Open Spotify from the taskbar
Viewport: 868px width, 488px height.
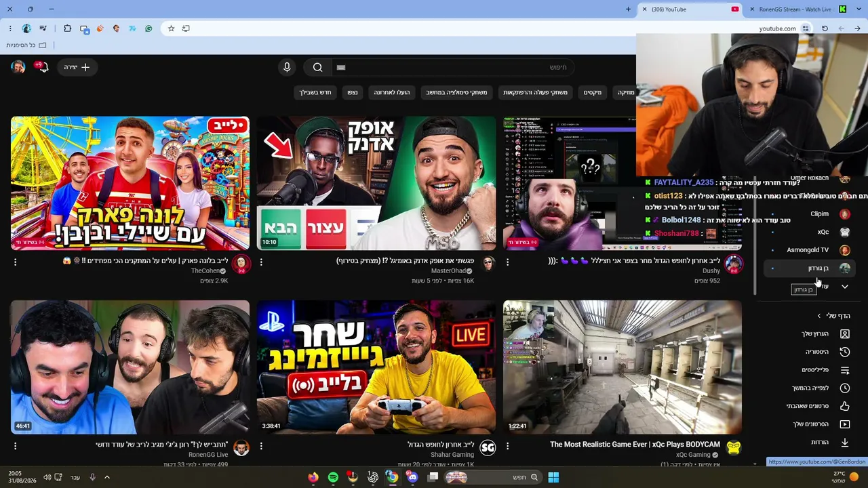pos(333,477)
